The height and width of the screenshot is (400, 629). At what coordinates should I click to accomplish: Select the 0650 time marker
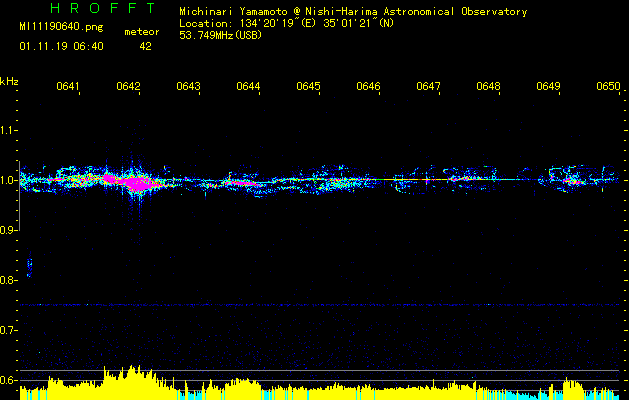click(608, 87)
